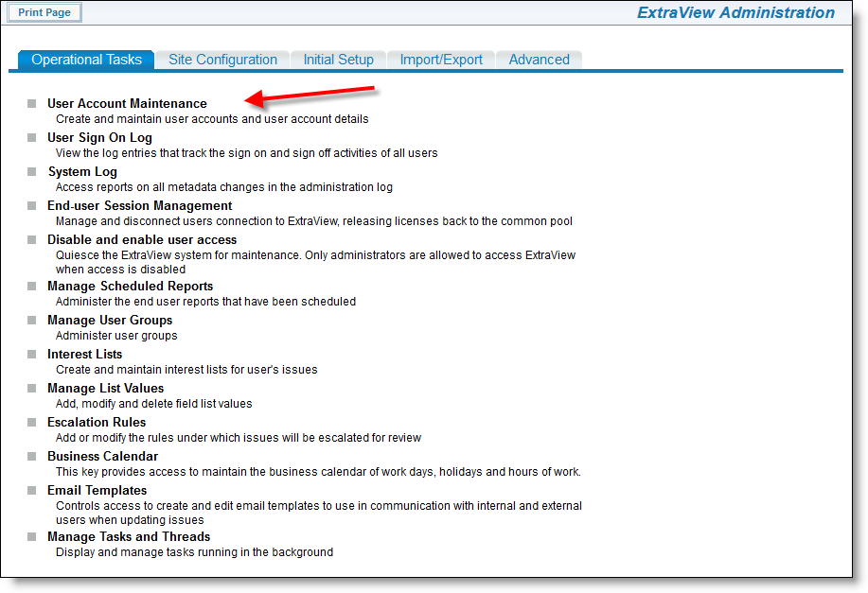Click the bullet icon beside System Log

pyautogui.click(x=31, y=171)
